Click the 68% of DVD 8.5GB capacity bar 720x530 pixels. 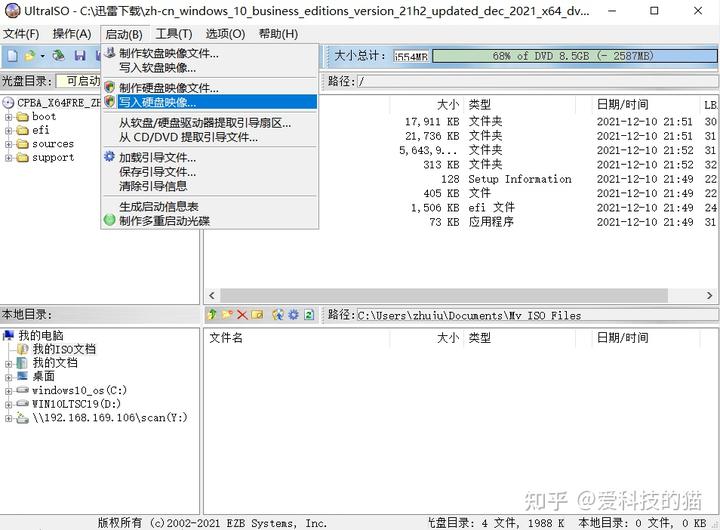click(x=574, y=56)
